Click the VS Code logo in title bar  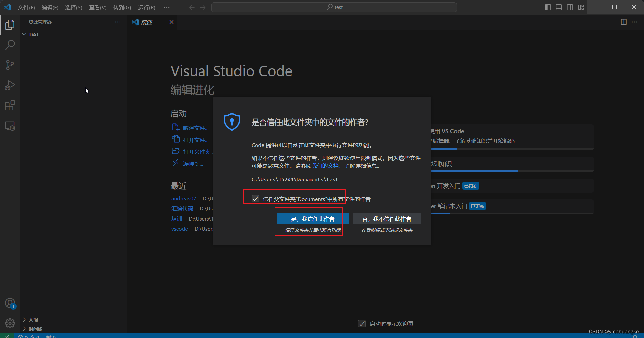pos(7,7)
